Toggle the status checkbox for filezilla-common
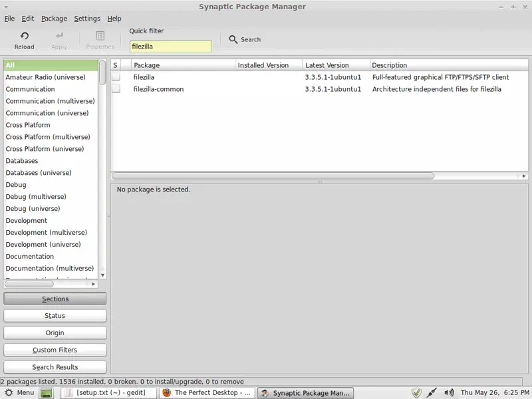This screenshot has width=532, height=399. pos(116,89)
